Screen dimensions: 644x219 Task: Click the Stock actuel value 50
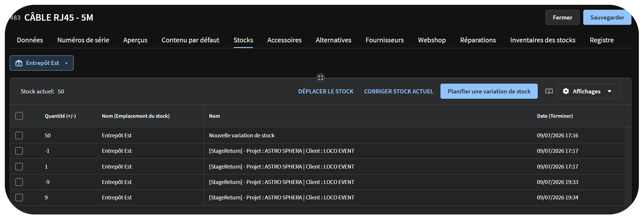tap(61, 92)
